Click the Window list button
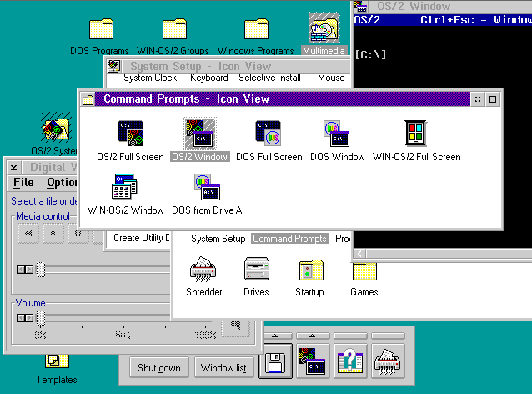Viewport: 532px width, 394px height. click(224, 368)
